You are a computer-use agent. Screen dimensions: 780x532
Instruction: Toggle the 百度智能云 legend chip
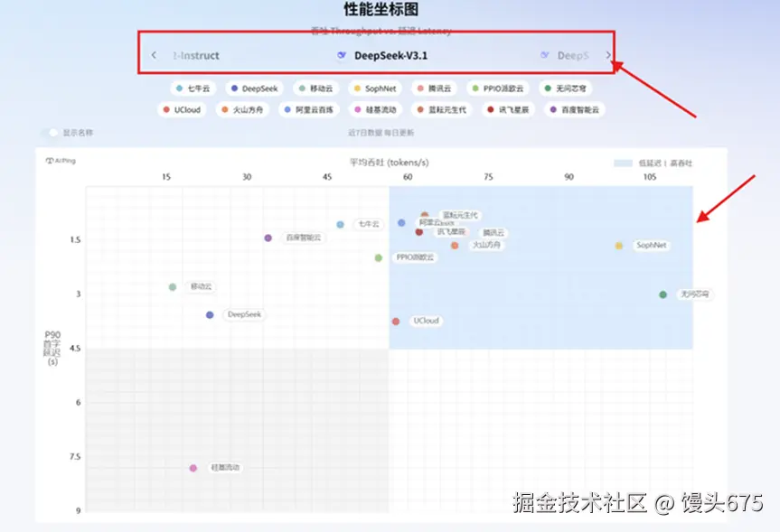pos(575,110)
